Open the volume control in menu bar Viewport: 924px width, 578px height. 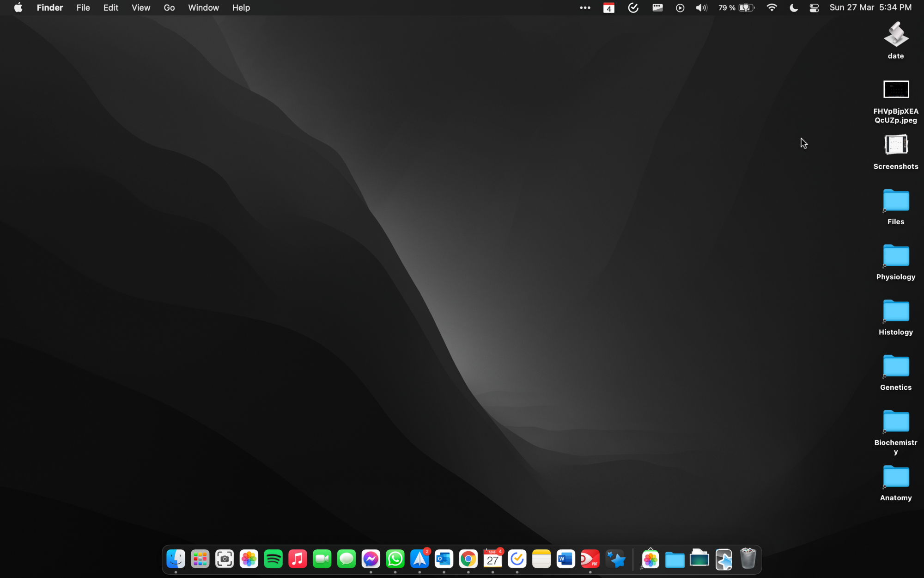point(701,8)
